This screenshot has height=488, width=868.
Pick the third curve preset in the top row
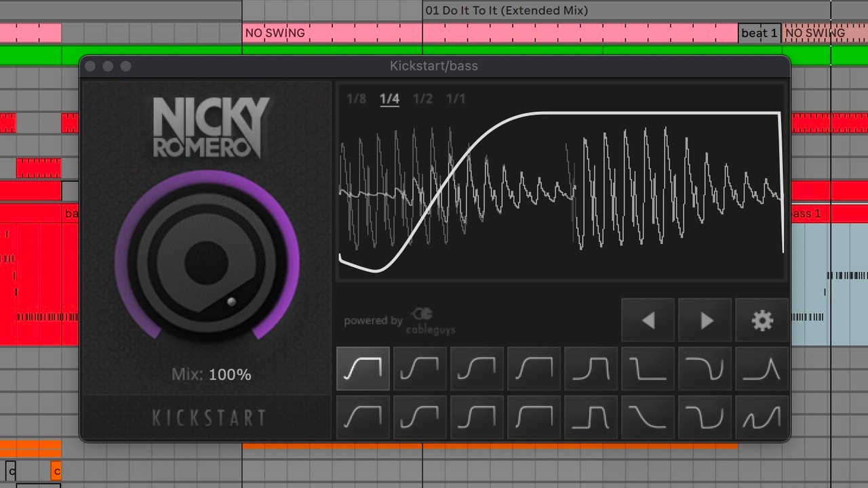click(477, 369)
